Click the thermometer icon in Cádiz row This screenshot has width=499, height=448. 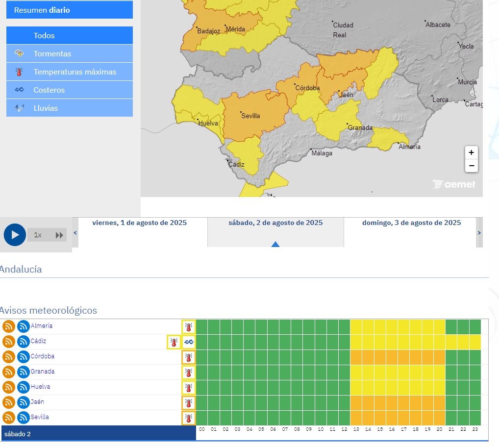[x=174, y=342]
